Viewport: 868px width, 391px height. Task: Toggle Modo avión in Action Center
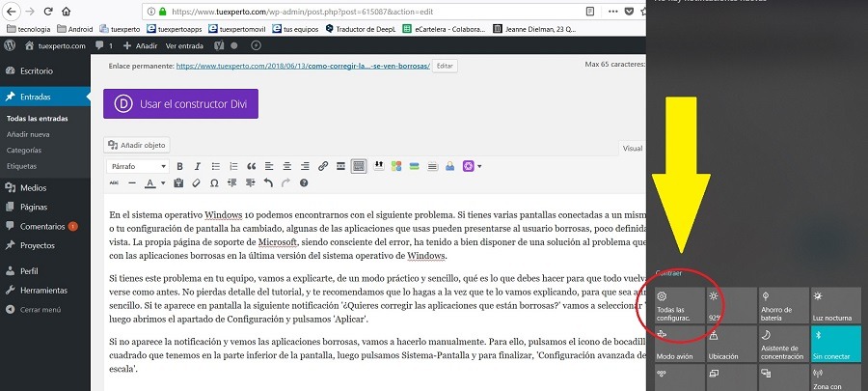[x=680, y=344]
